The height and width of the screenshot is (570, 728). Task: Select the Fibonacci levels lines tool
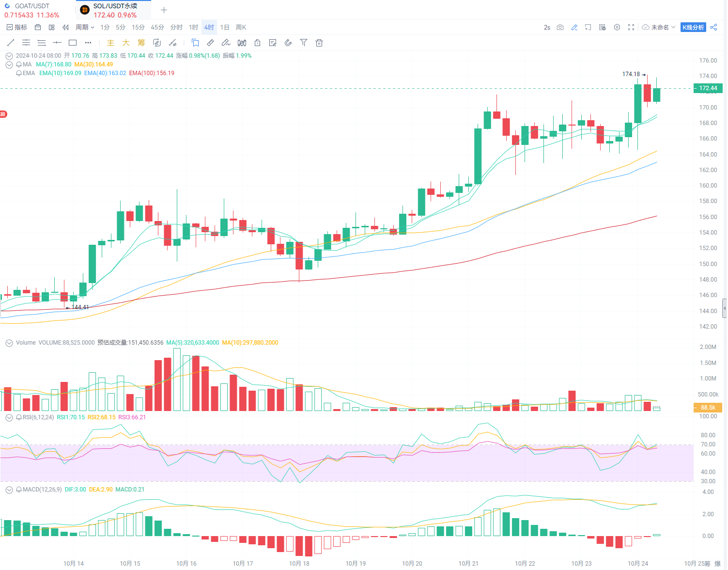pyautogui.click(x=42, y=43)
